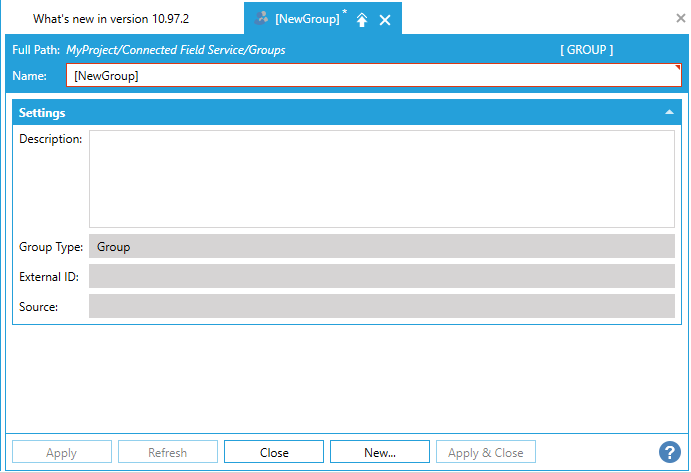The width and height of the screenshot is (691, 473).
Task: Click the New... button
Action: click(x=380, y=453)
